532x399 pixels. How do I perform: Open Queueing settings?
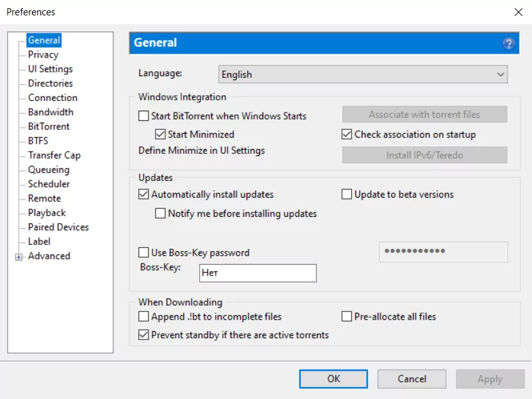click(x=49, y=169)
